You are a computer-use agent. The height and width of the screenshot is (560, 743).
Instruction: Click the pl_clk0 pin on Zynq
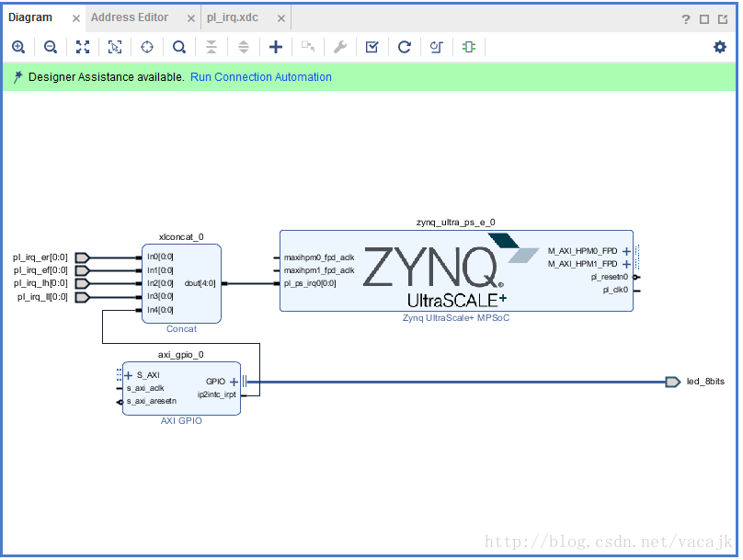615,290
